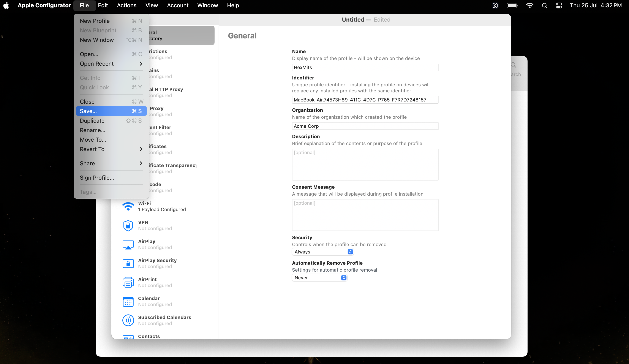The width and height of the screenshot is (629, 364).
Task: Open the Window menu
Action: click(x=207, y=5)
